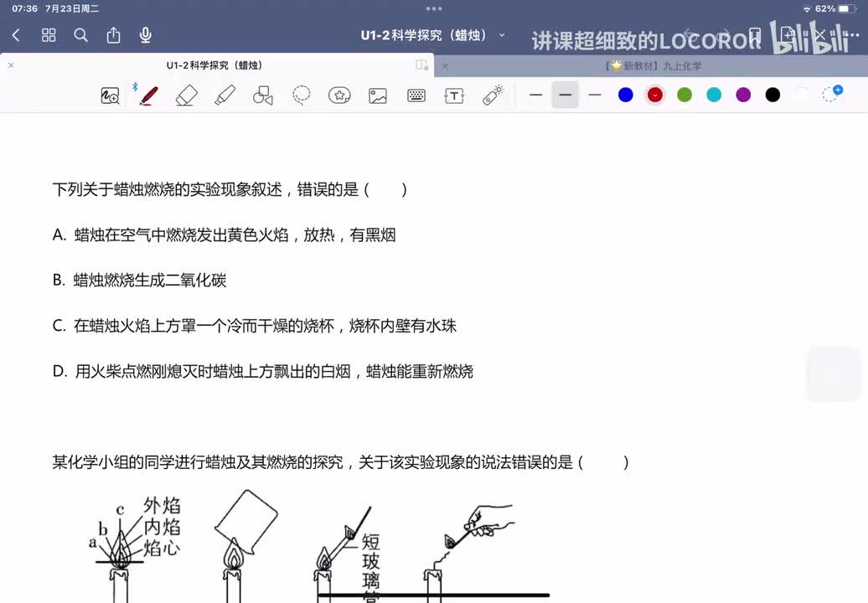
Task: Tap the add page icon in top bar
Action: 788,35
